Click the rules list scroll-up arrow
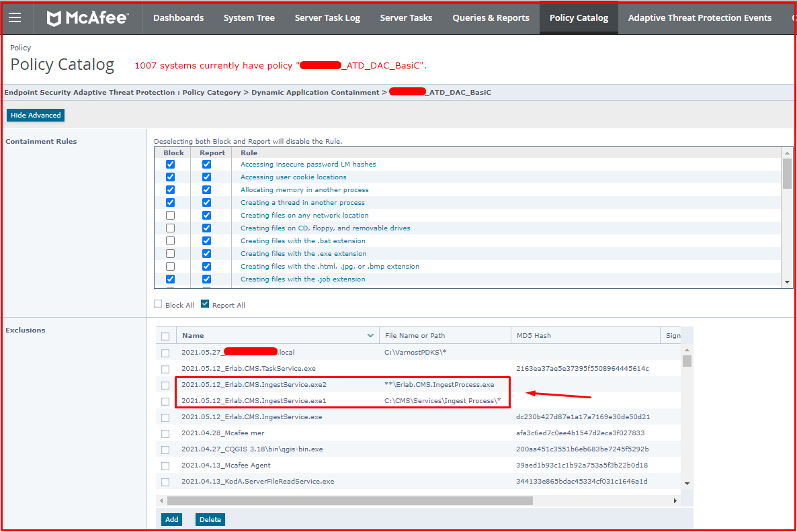Image resolution: width=797 pixels, height=532 pixels. pos(787,153)
